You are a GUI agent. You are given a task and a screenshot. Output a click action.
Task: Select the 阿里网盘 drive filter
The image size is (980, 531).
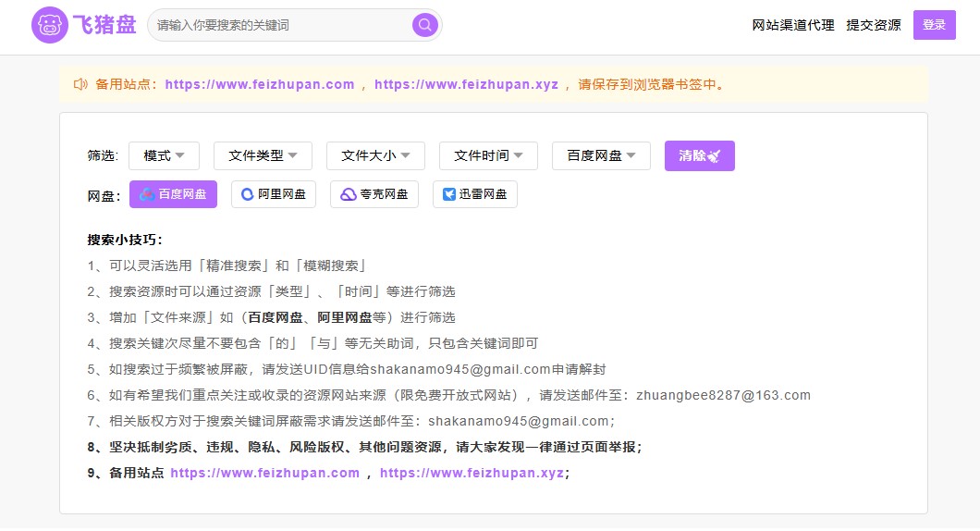(274, 194)
